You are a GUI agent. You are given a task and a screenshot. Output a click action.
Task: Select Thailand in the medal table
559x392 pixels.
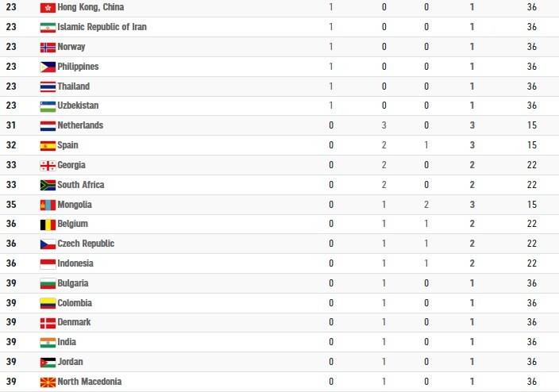tap(73, 86)
